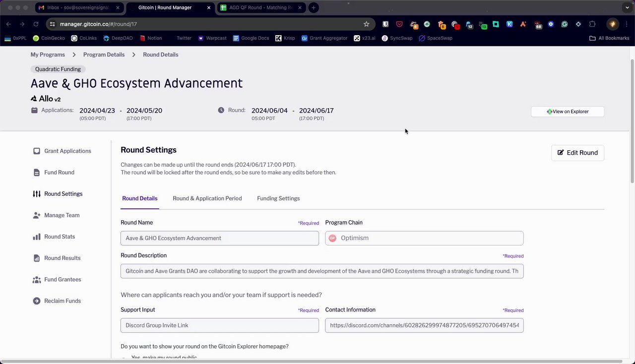Open the Warpcast bookmark
Image resolution: width=635 pixels, height=364 pixels.
coord(212,38)
